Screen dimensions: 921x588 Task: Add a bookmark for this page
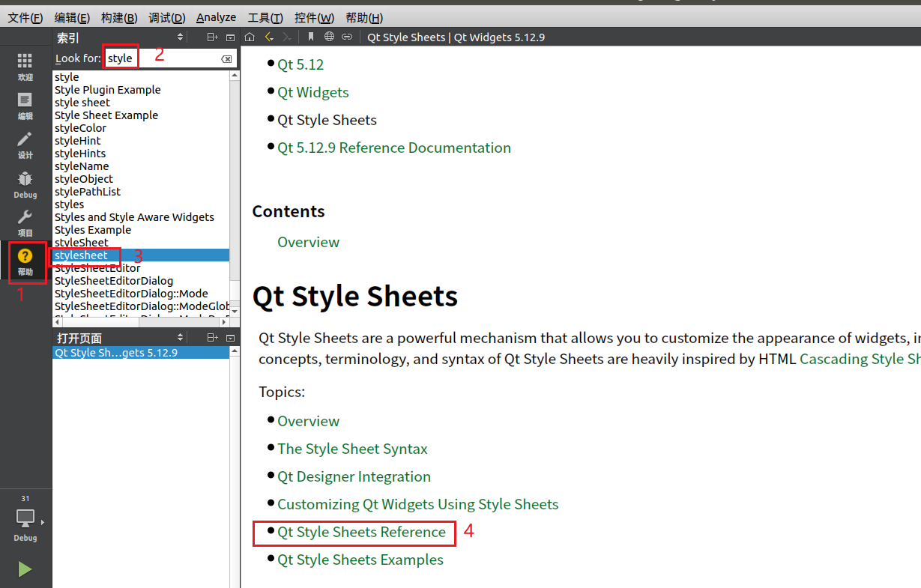(x=311, y=37)
